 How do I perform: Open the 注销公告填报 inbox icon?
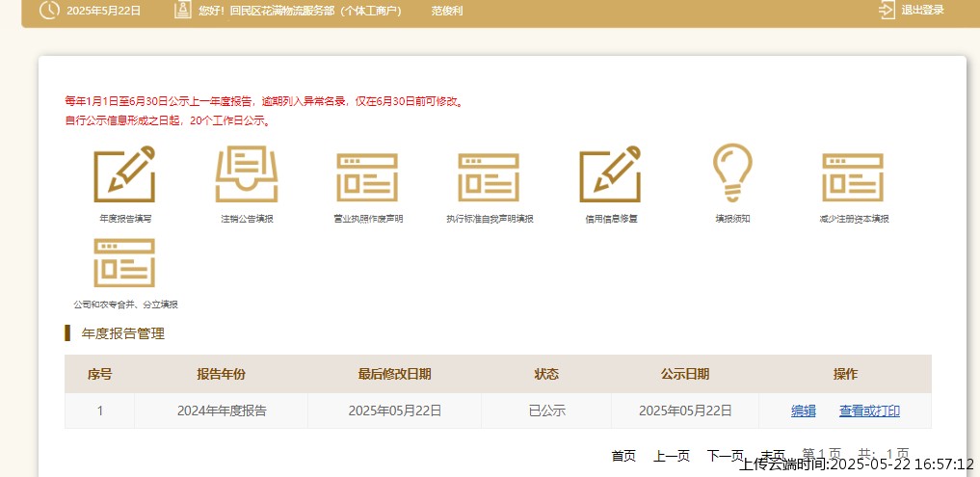[x=247, y=174]
